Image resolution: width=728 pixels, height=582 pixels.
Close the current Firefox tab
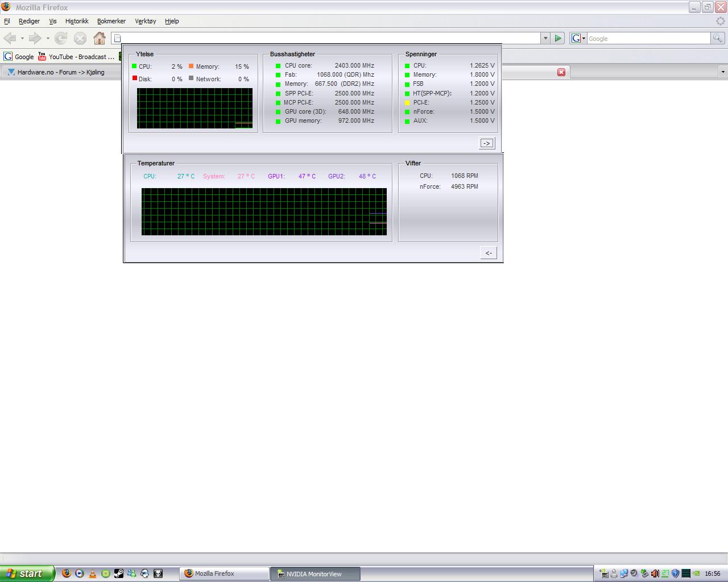[561, 72]
